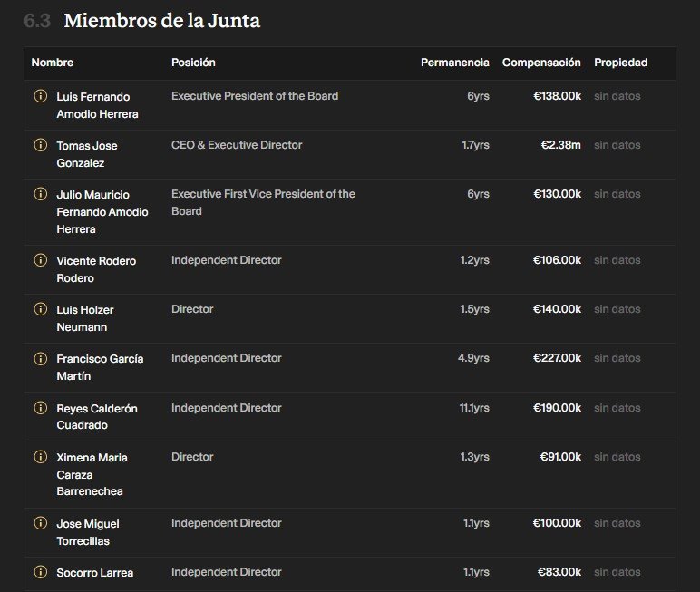This screenshot has height=592, width=700.
Task: Click info icon beside Luis Fernando Amodio Herrera
Action: (40, 96)
